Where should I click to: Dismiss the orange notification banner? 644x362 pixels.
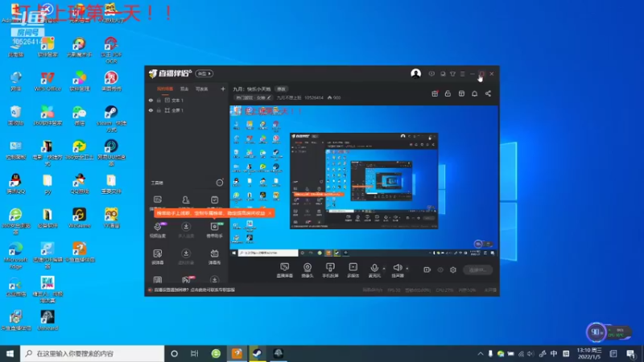click(270, 213)
